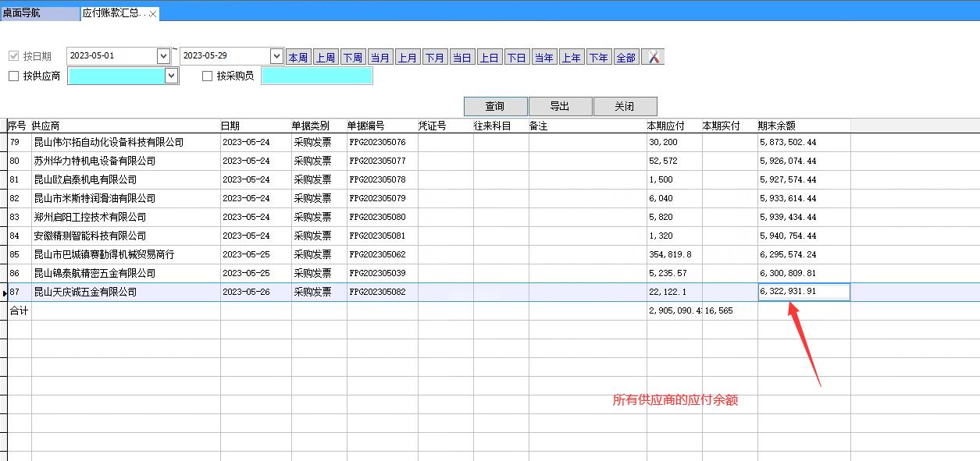Select the 上月 date shortcut
The width and height of the screenshot is (980, 461).
point(407,58)
